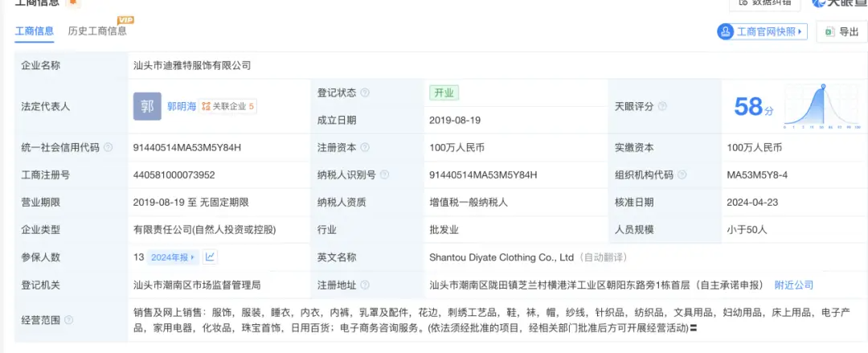
Task: Select business term 2019-08-19 至 无固定期限
Action: [x=191, y=203]
